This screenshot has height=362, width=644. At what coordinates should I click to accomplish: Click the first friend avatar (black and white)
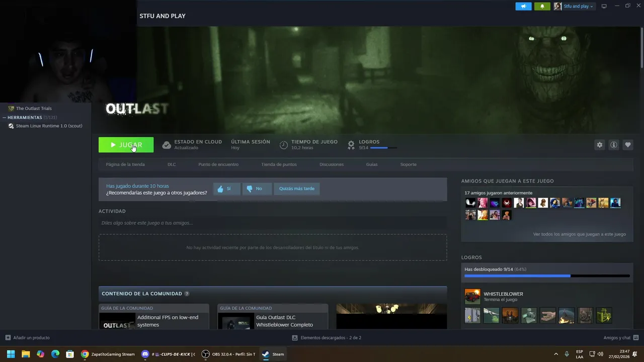pos(470,203)
